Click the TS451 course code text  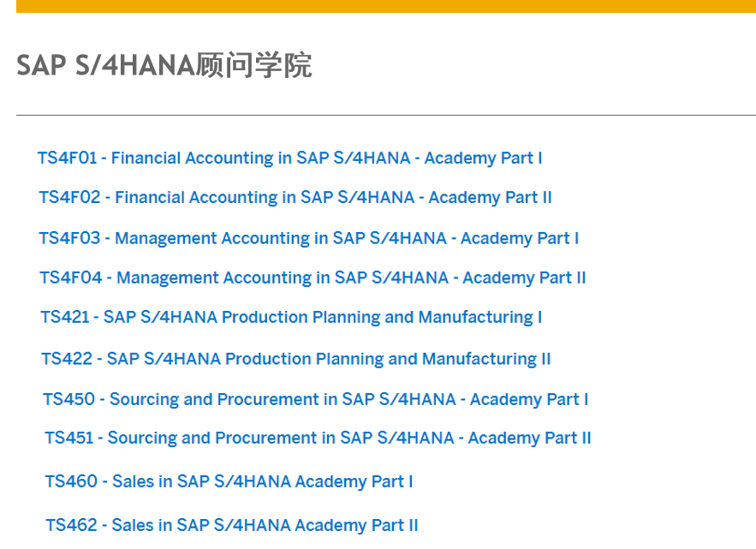(68, 439)
